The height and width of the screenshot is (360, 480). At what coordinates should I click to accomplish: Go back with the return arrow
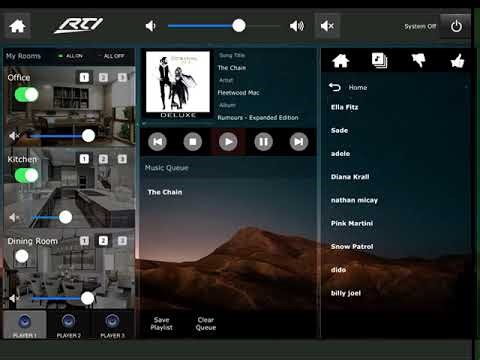334,87
